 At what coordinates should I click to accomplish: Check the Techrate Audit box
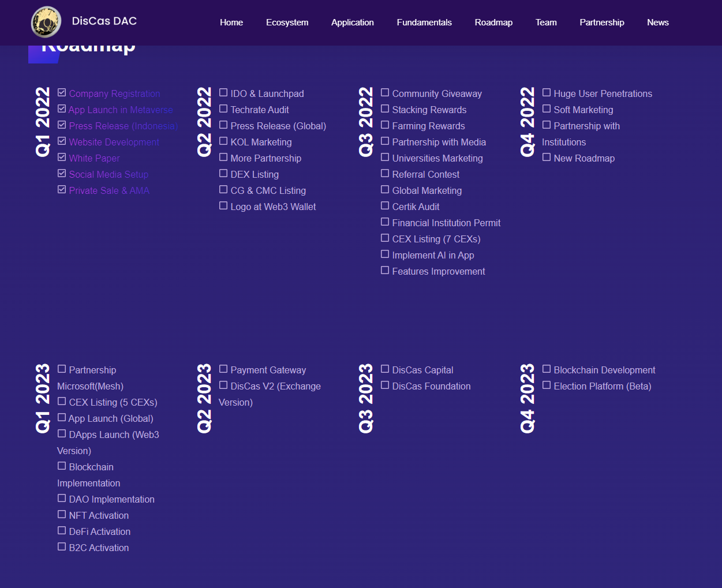pos(223,108)
